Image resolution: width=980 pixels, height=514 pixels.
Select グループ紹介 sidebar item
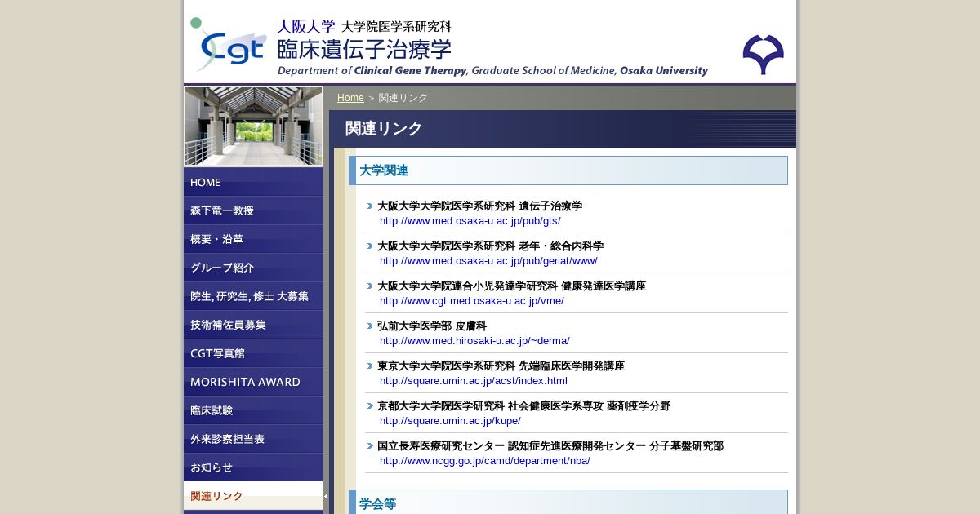click(x=253, y=268)
